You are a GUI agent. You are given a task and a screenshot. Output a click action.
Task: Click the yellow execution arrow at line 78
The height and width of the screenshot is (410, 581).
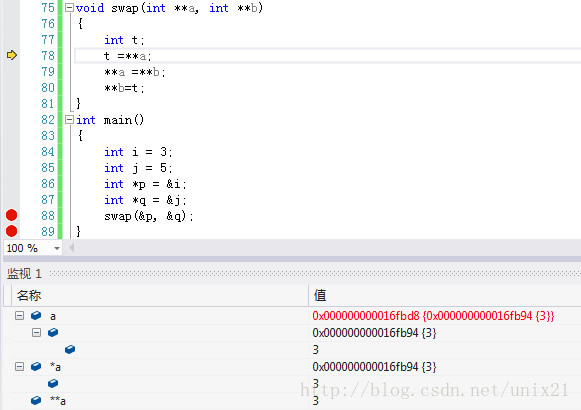pos(12,55)
